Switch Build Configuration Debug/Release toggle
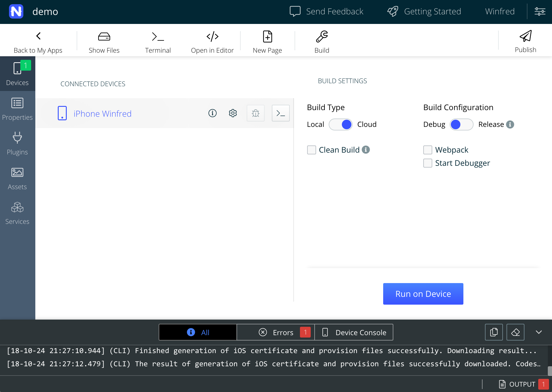Viewport: 552px width, 392px height. (x=461, y=124)
